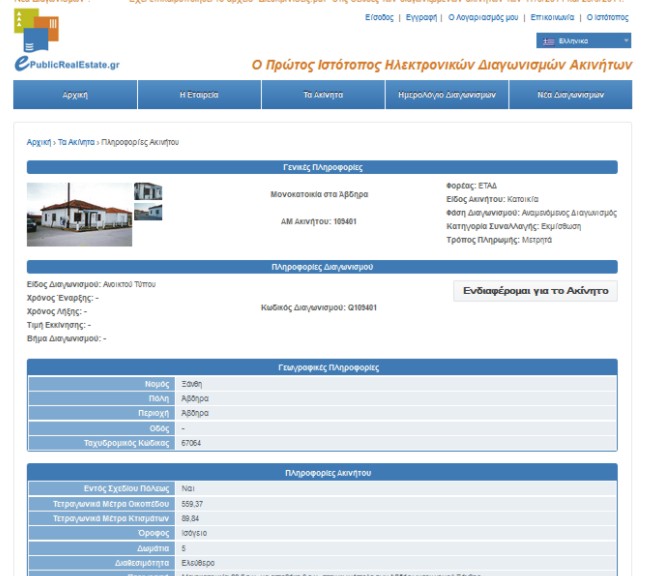The width and height of the screenshot is (660, 576).
Task: Click the language dropdown arrow
Action: click(625, 41)
